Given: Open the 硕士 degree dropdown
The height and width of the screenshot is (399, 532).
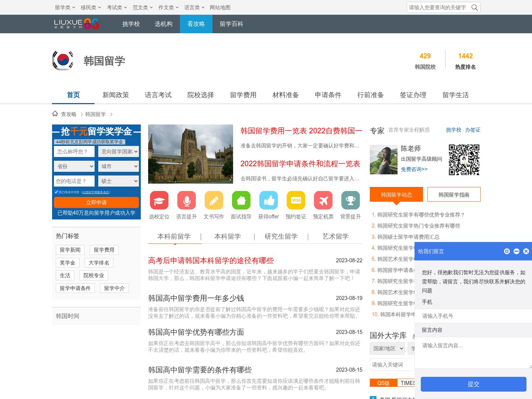Looking at the screenshot, I should pyautogui.click(x=119, y=181).
